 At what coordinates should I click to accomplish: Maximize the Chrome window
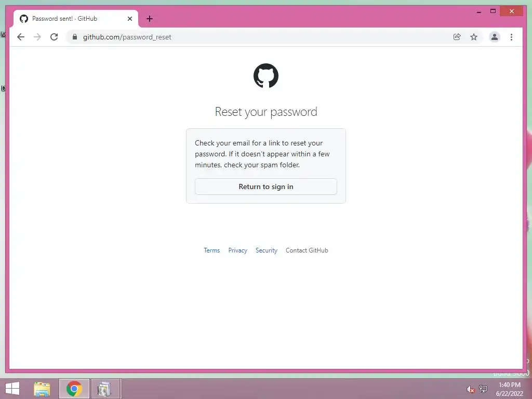[x=494, y=11]
